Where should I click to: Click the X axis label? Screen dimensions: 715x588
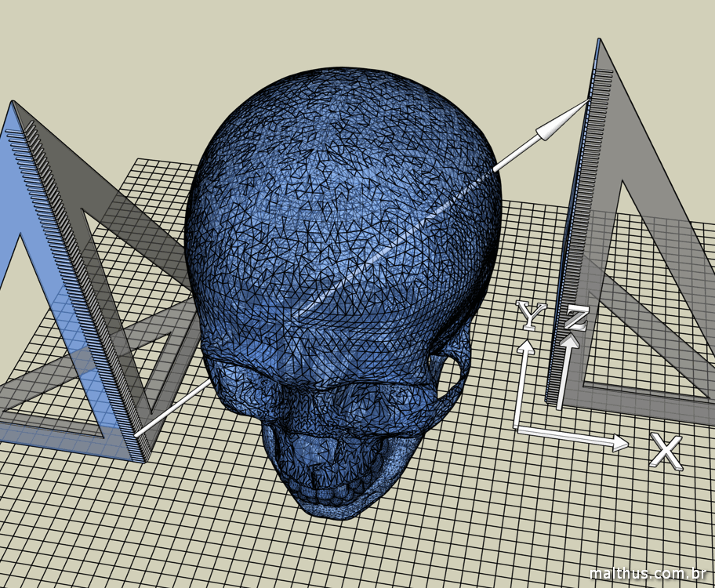pos(666,452)
